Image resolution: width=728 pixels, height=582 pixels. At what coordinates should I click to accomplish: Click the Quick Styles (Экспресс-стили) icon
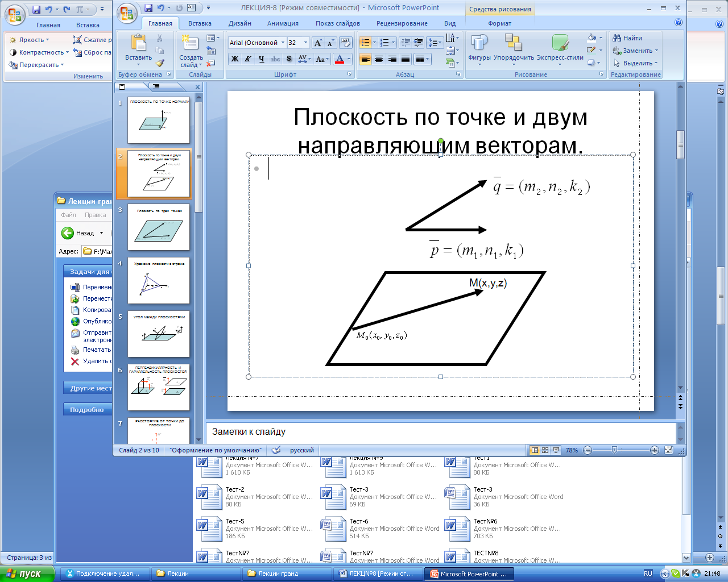(560, 43)
